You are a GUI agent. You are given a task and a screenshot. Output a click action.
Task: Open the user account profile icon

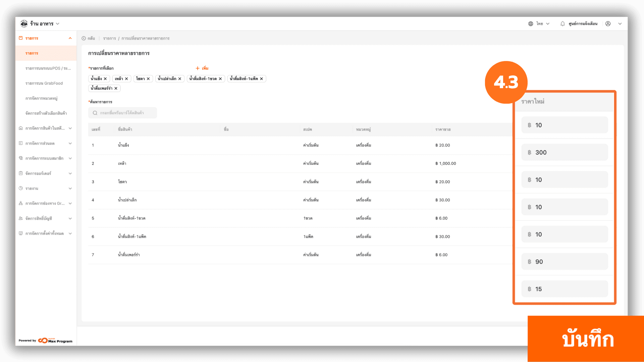coord(608,24)
